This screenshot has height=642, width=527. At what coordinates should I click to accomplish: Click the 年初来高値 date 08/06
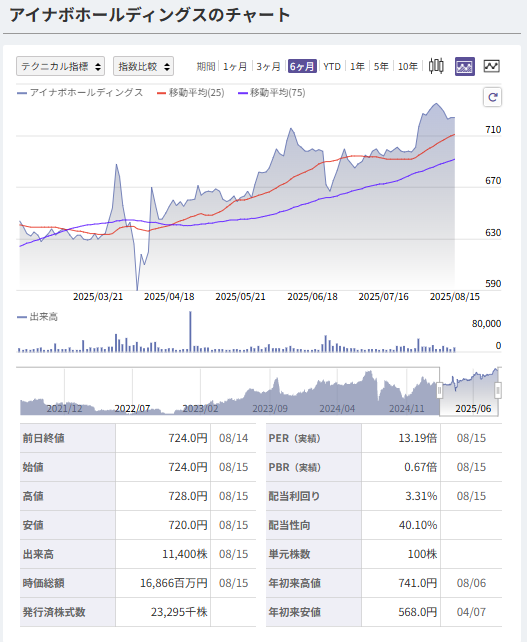(471, 583)
